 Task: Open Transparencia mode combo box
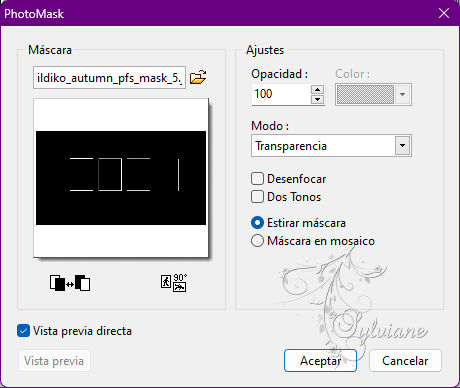click(331, 146)
